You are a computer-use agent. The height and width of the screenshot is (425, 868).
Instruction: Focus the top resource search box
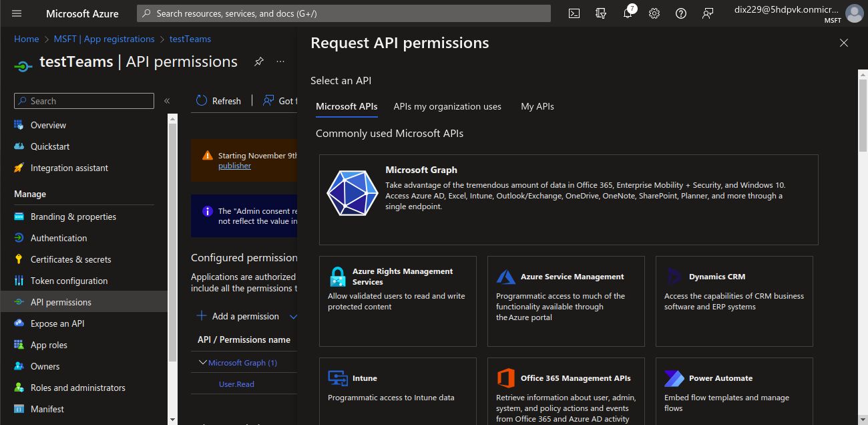(344, 13)
